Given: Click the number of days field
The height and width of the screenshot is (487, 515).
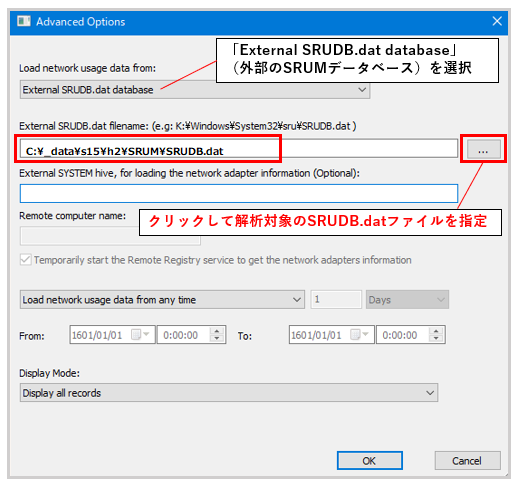Looking at the screenshot, I should (x=336, y=299).
